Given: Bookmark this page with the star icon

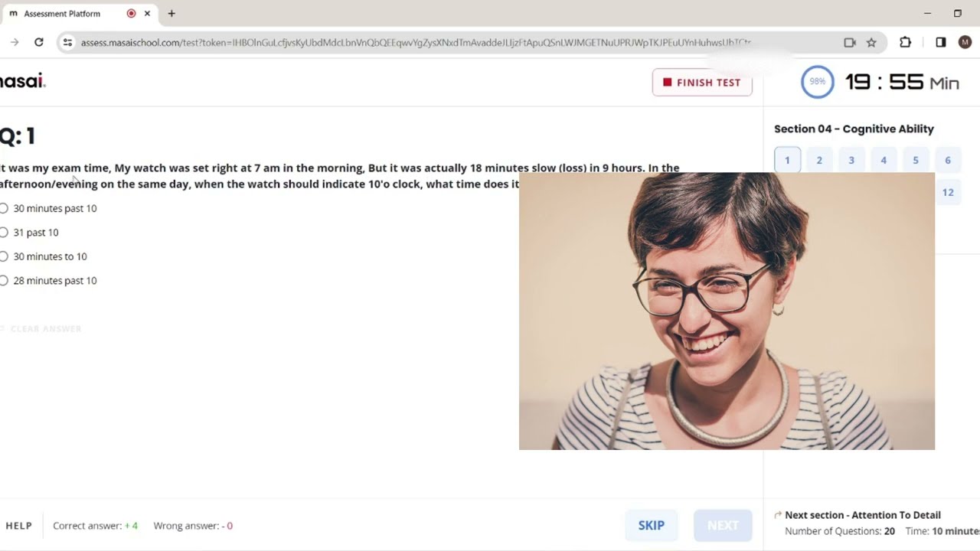Looking at the screenshot, I should tap(871, 43).
